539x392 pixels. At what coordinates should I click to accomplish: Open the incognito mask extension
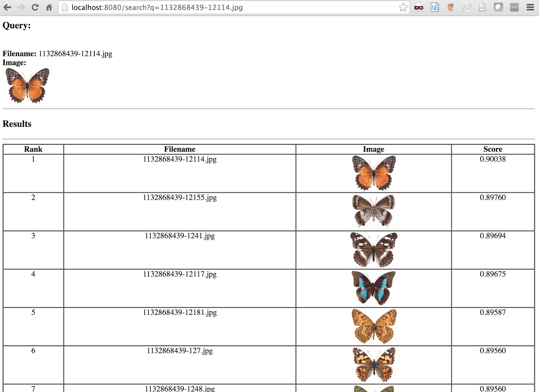pos(418,7)
